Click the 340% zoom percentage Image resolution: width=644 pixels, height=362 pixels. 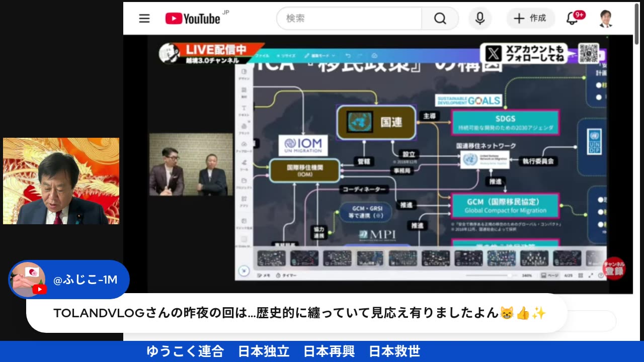click(527, 276)
